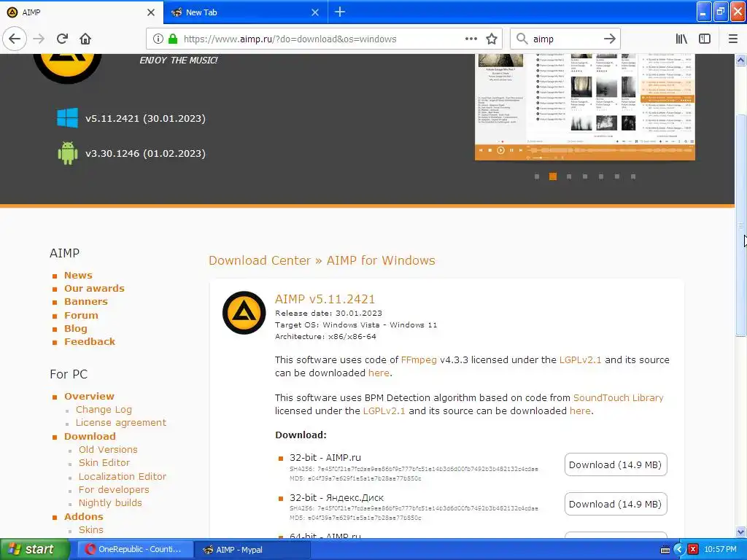Reload the current page

click(x=62, y=39)
